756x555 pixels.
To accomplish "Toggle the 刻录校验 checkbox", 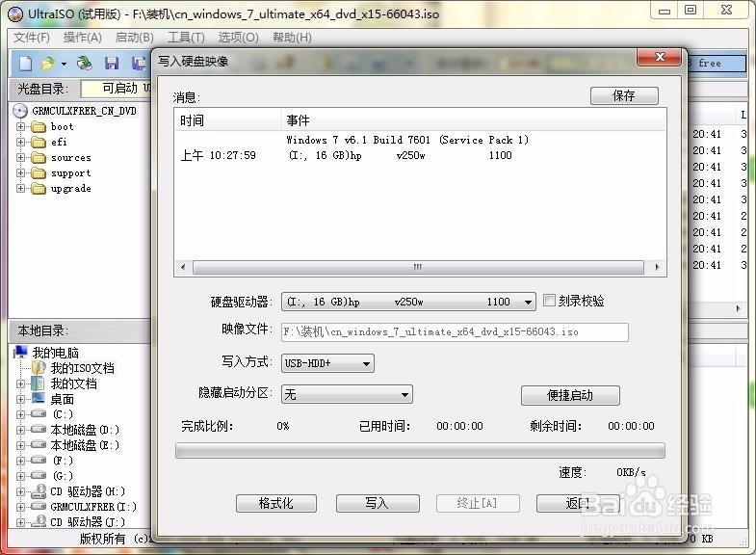I will 549,301.
